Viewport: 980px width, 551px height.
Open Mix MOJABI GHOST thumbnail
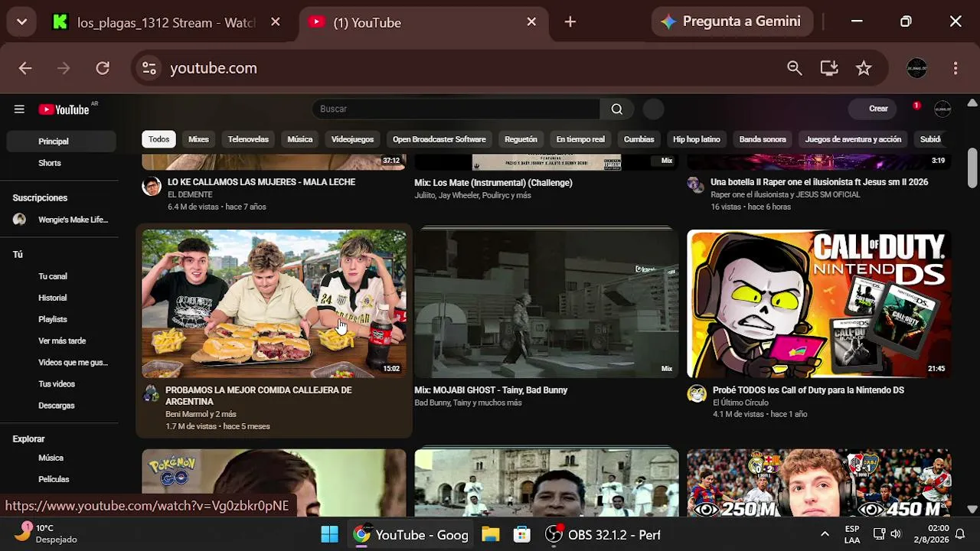tap(546, 304)
